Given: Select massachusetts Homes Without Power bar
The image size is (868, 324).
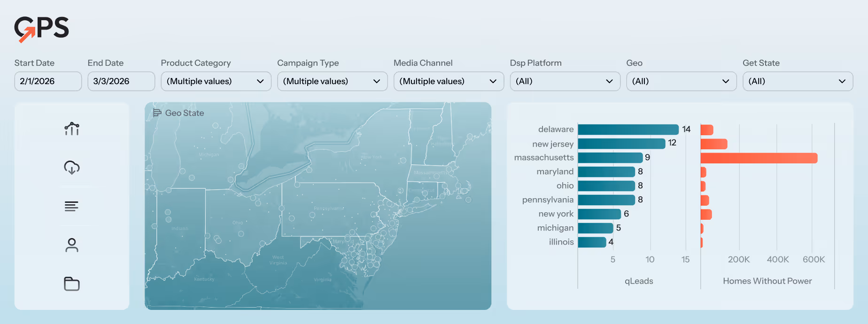Looking at the screenshot, I should (759, 158).
